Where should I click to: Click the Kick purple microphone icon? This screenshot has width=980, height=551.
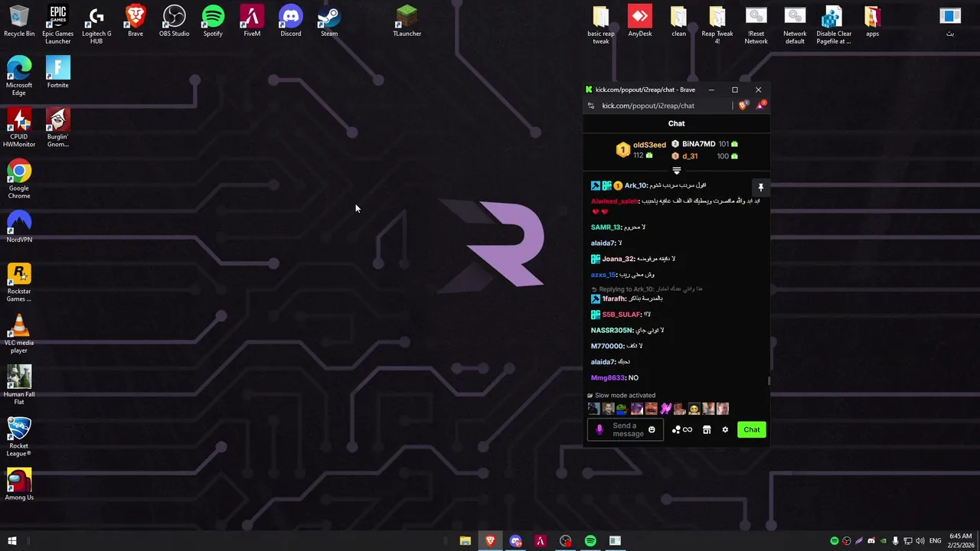(x=599, y=430)
